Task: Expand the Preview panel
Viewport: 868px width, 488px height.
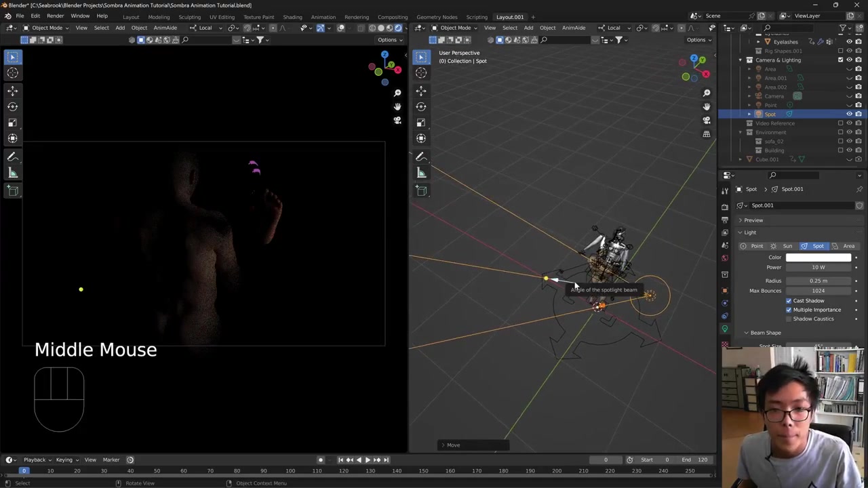Action: 753,220
